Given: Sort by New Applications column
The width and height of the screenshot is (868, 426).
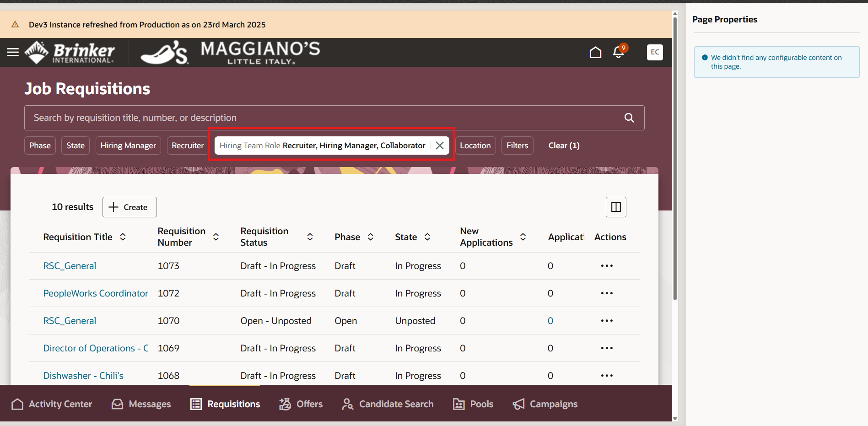Looking at the screenshot, I should (x=523, y=237).
